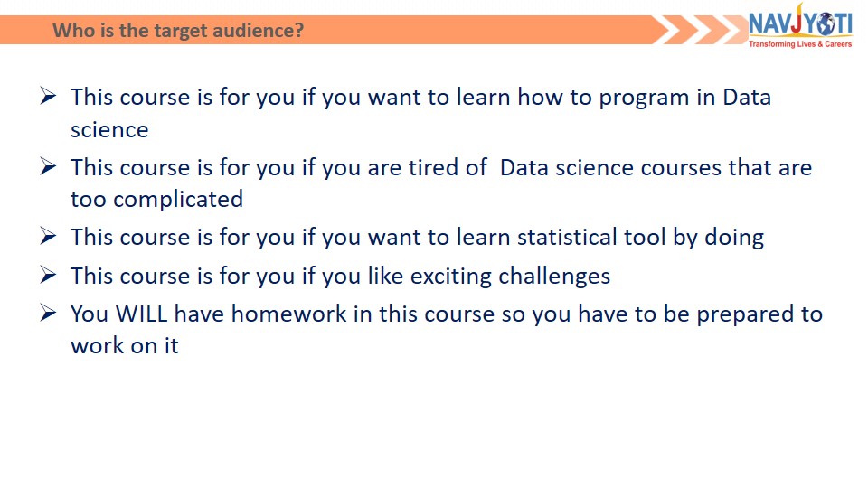
Task: Click the word 'WILL' in the last bullet
Action: (x=141, y=314)
